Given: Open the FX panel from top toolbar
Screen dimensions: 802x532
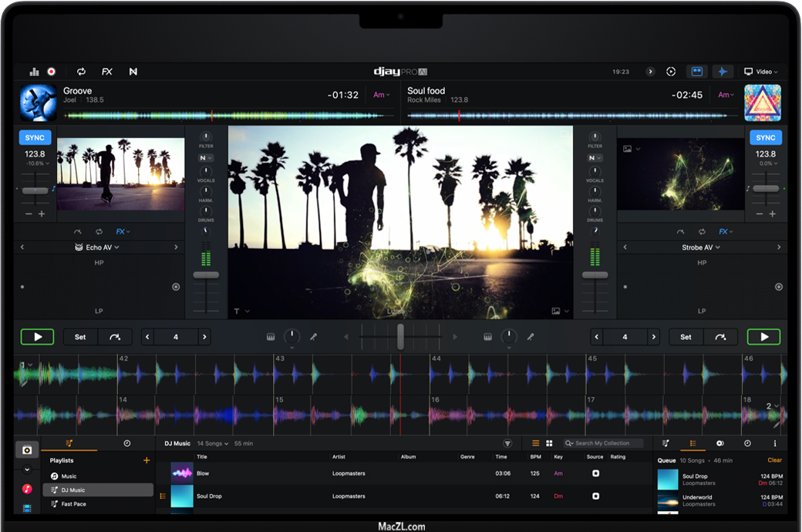Looking at the screenshot, I should (x=107, y=72).
